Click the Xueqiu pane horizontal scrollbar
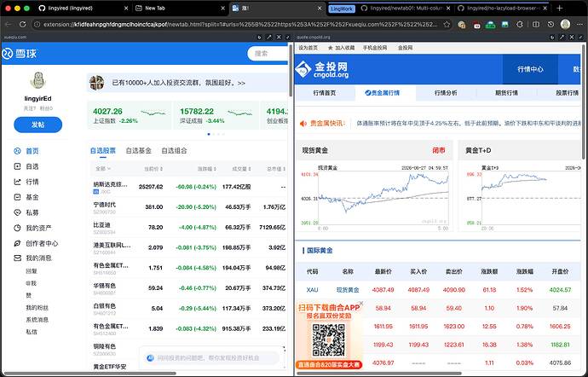 coord(90,374)
